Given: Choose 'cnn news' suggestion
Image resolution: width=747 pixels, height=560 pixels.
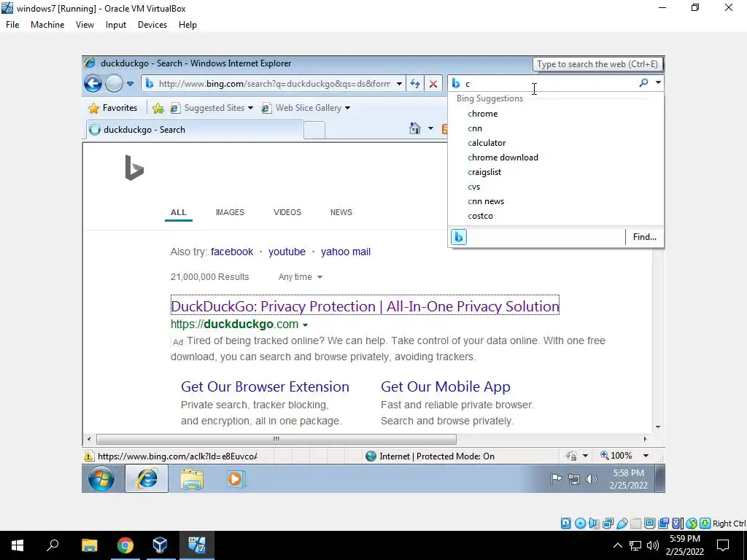Looking at the screenshot, I should point(485,201).
